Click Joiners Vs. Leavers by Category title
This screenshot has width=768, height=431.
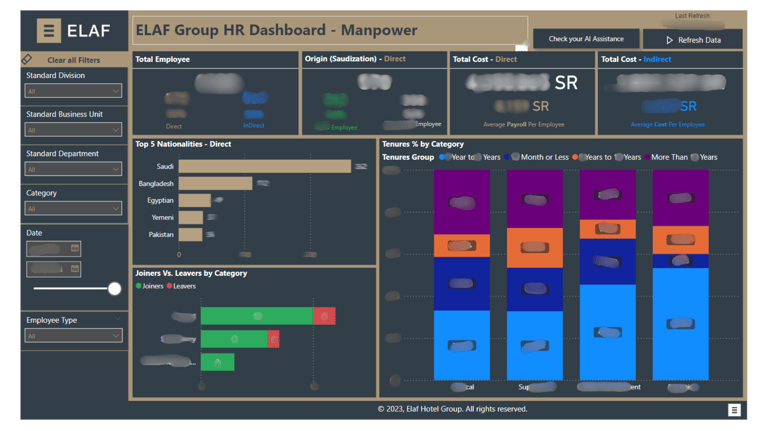pos(191,273)
